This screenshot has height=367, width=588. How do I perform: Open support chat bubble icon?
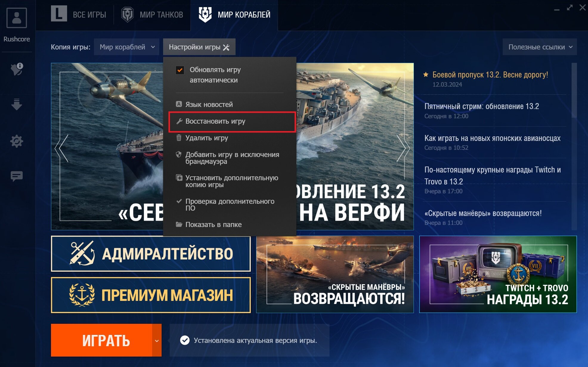point(17,176)
